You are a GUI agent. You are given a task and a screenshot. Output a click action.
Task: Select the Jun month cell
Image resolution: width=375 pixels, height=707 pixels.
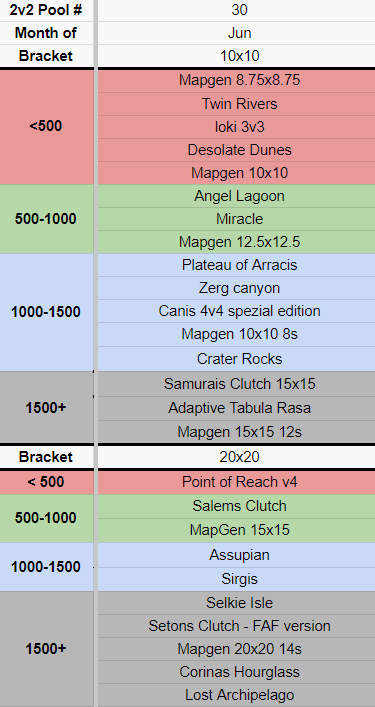click(x=236, y=33)
